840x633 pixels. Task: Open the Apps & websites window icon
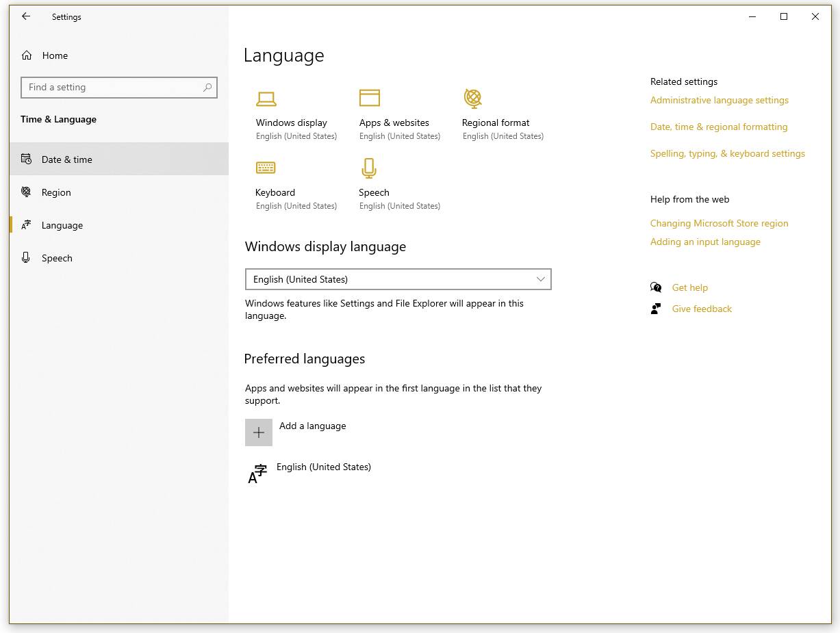[x=369, y=98]
